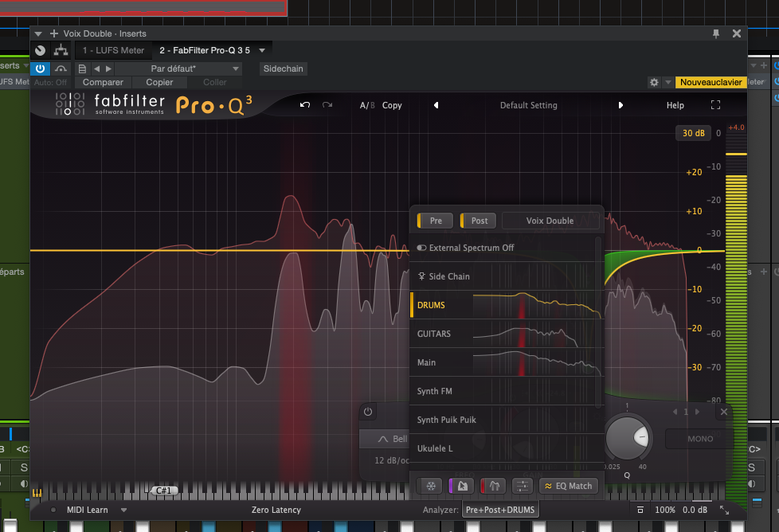Screen dimensions: 779x532
Task: Select GUITARS in external spectrum list
Action: tap(434, 334)
